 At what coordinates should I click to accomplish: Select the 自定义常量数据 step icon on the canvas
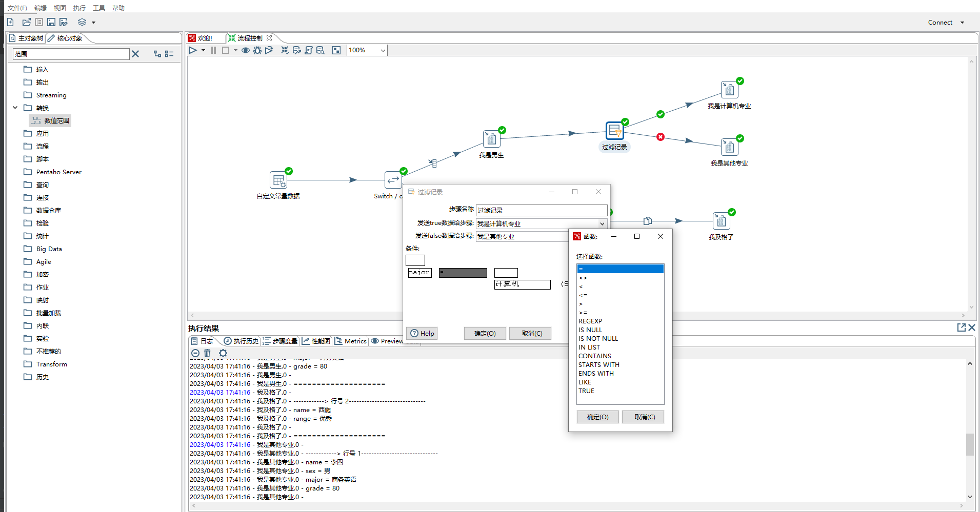point(278,180)
